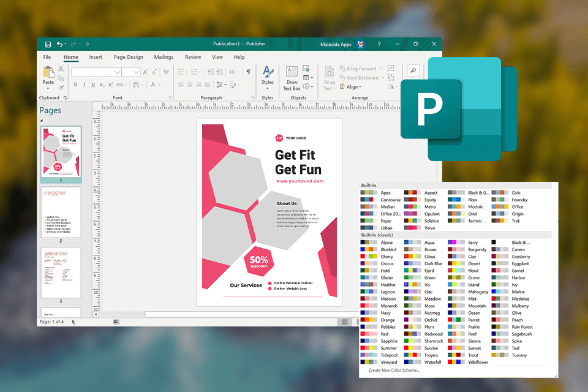Click the Redo arrow in the title bar
The width and height of the screenshot is (588, 392).
[x=73, y=44]
